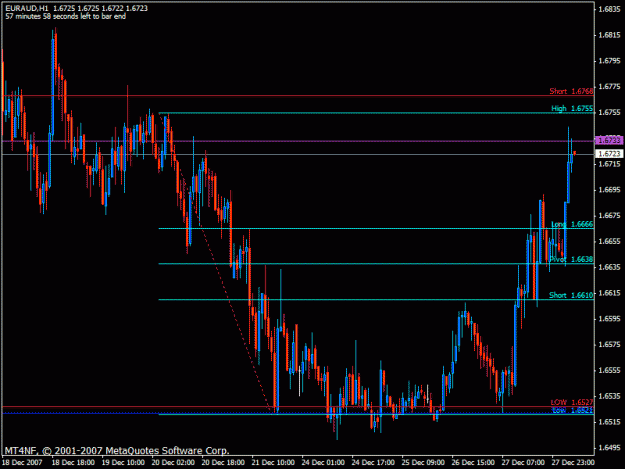Click the 1.6755 price scale value
The width and height of the screenshot is (625, 469).
click(610, 112)
